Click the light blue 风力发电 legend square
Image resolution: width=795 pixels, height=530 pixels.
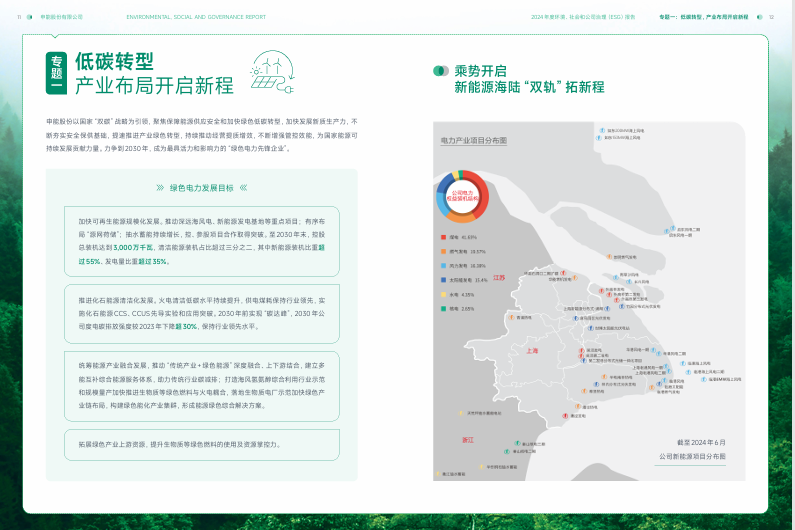(441, 266)
